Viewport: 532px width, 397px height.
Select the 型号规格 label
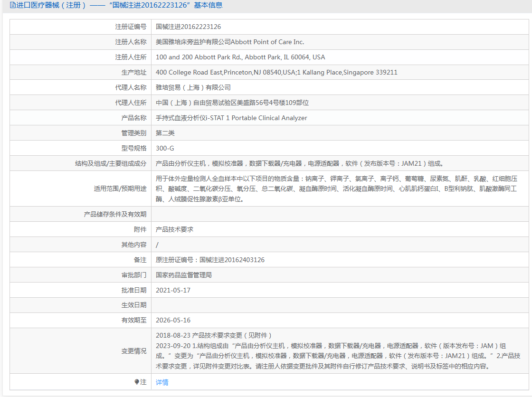click(134, 148)
